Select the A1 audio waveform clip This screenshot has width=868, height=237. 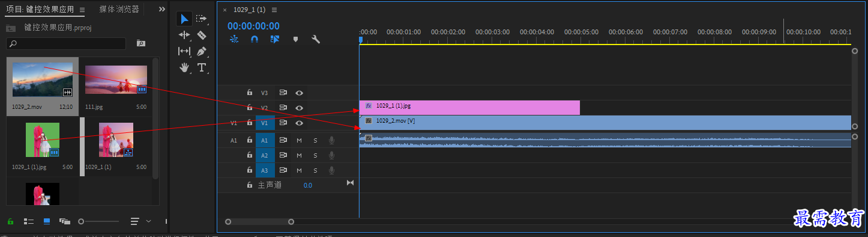[605, 140]
